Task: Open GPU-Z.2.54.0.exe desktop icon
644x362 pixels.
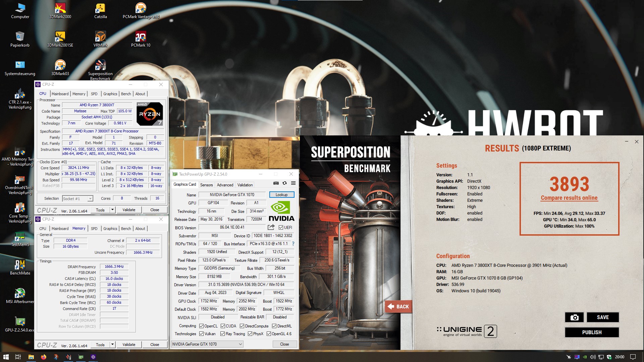Action: pyautogui.click(x=20, y=324)
